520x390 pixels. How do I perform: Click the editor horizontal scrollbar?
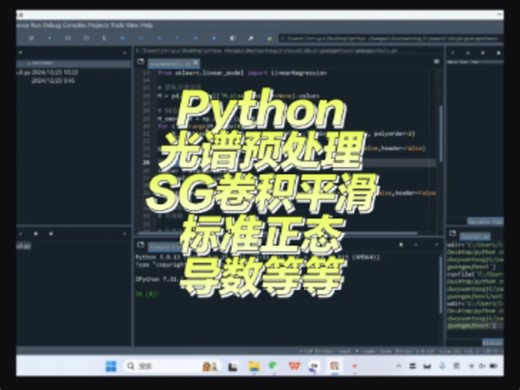(x=277, y=233)
